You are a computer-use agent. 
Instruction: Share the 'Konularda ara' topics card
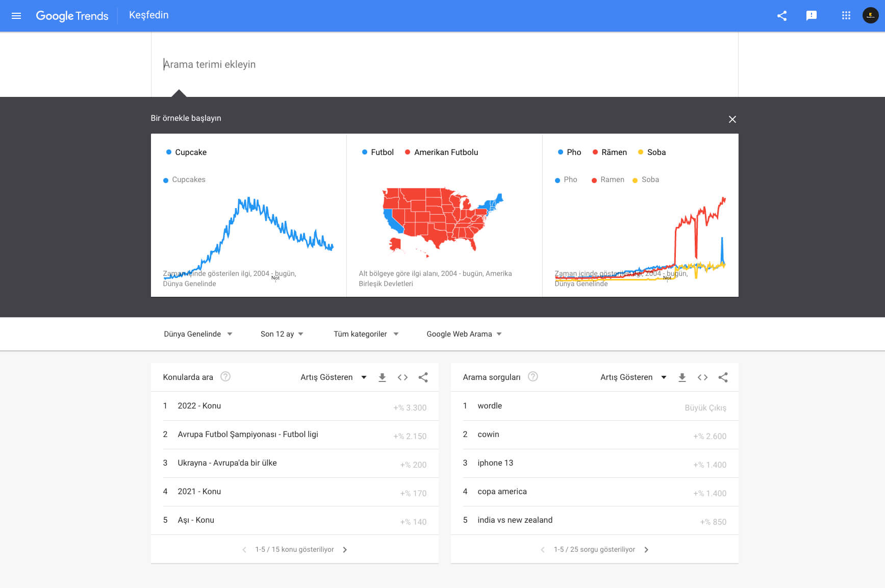(423, 377)
